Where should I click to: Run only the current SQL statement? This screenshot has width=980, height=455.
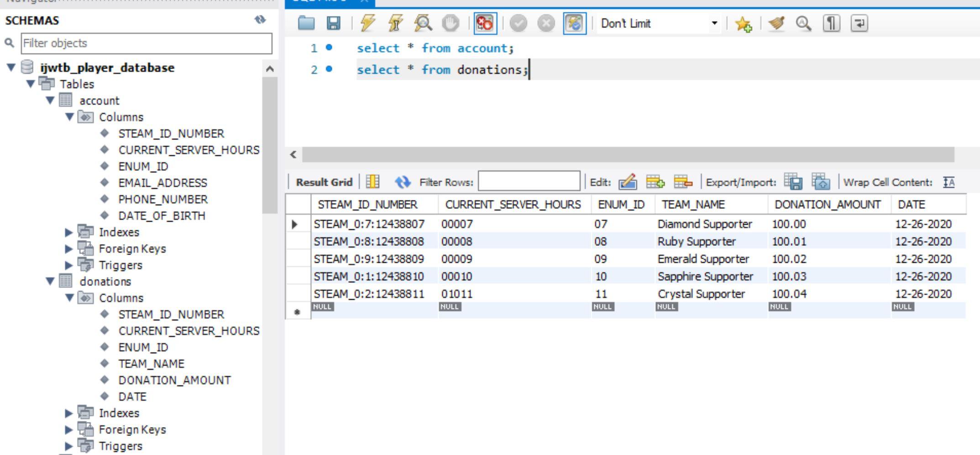(395, 23)
